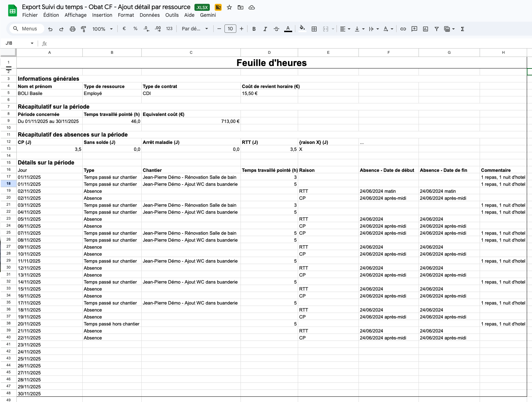Image resolution: width=532 pixels, height=402 pixels.
Task: Open the Insertion menu
Action: pos(102,15)
